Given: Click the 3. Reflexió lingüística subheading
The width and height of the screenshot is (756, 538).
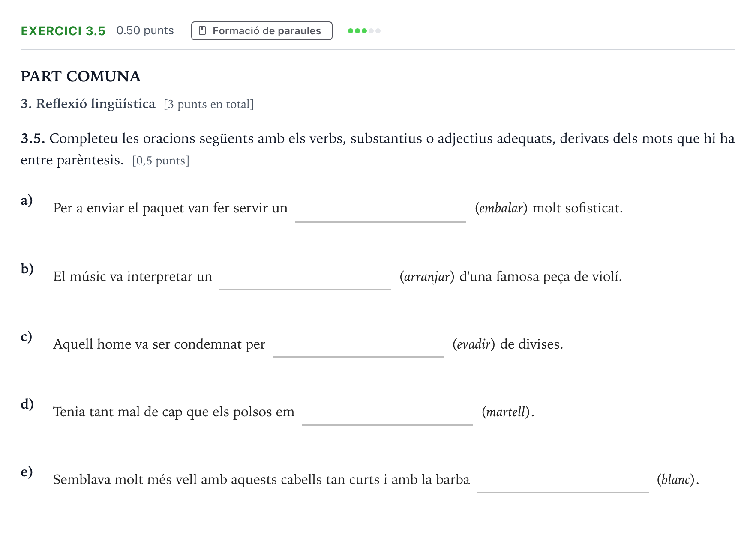Looking at the screenshot, I should pyautogui.click(x=88, y=104).
